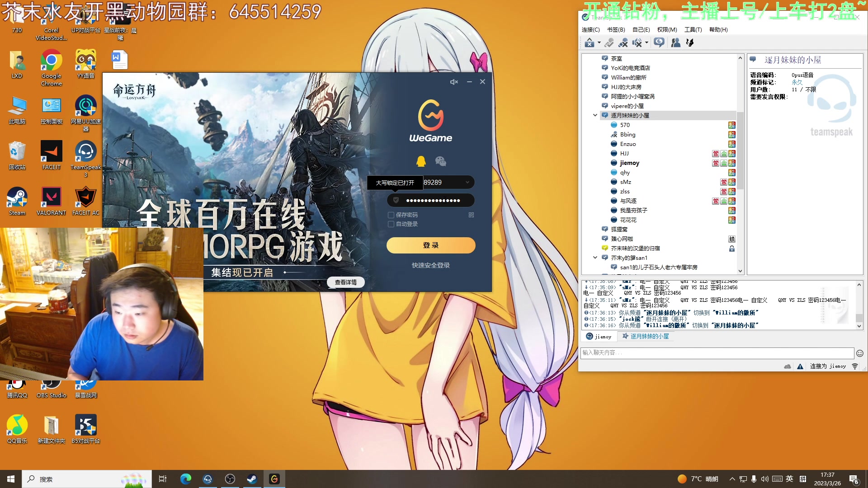The width and height of the screenshot is (868, 488).
Task: Open Steam desktop shortcut
Action: pyautogui.click(x=17, y=202)
